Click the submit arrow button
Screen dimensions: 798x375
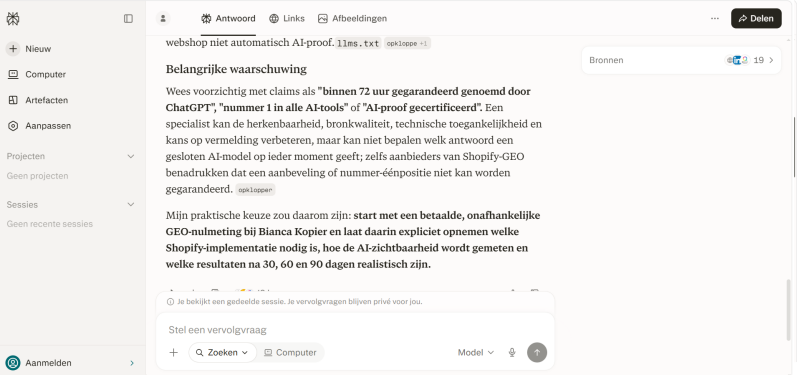click(x=537, y=353)
